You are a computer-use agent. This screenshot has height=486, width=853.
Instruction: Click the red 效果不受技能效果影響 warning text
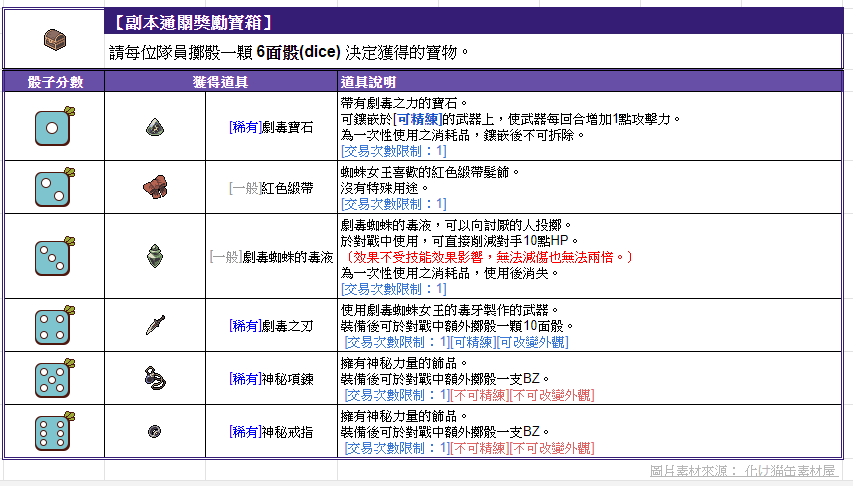[x=488, y=257]
